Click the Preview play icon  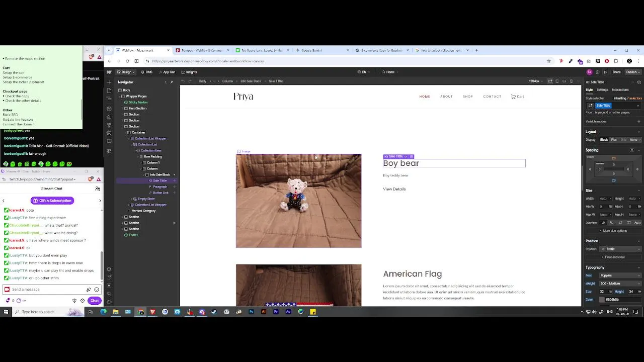[x=605, y=72]
